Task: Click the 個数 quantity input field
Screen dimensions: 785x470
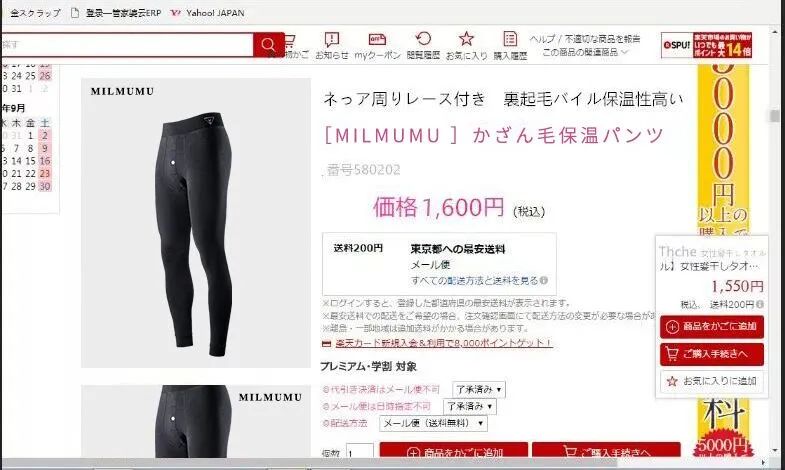Action: (359, 451)
